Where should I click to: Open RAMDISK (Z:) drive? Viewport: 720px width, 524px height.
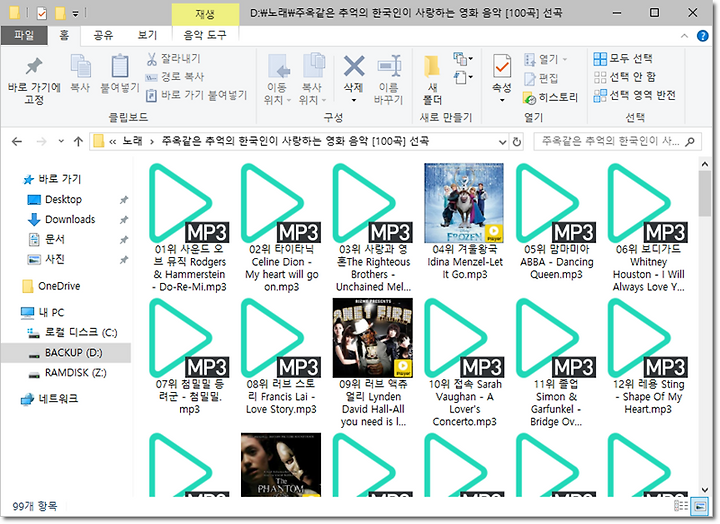pos(68,373)
